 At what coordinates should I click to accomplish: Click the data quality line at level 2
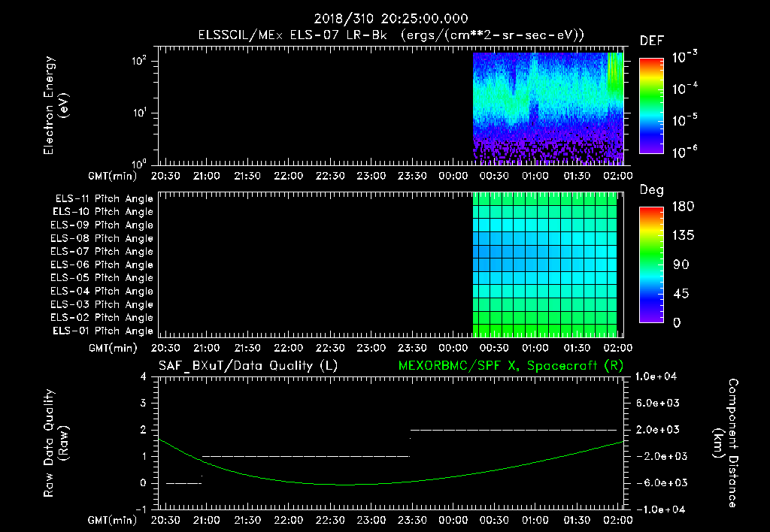(x=513, y=430)
